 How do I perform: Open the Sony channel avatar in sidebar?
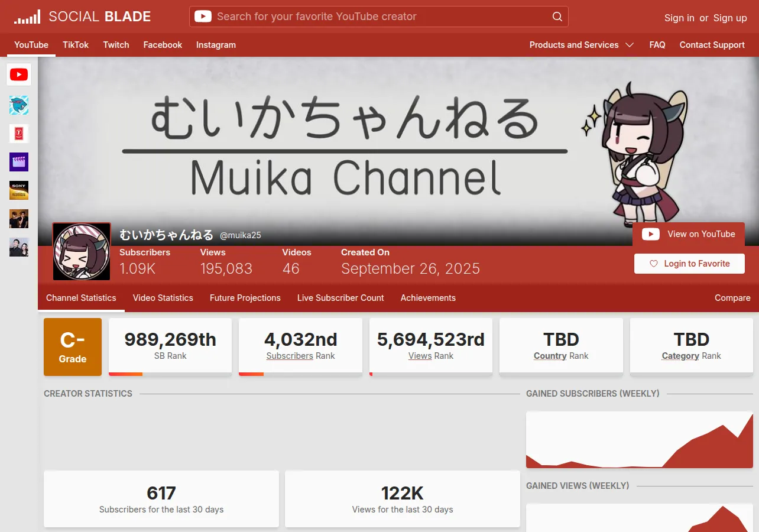point(19,190)
